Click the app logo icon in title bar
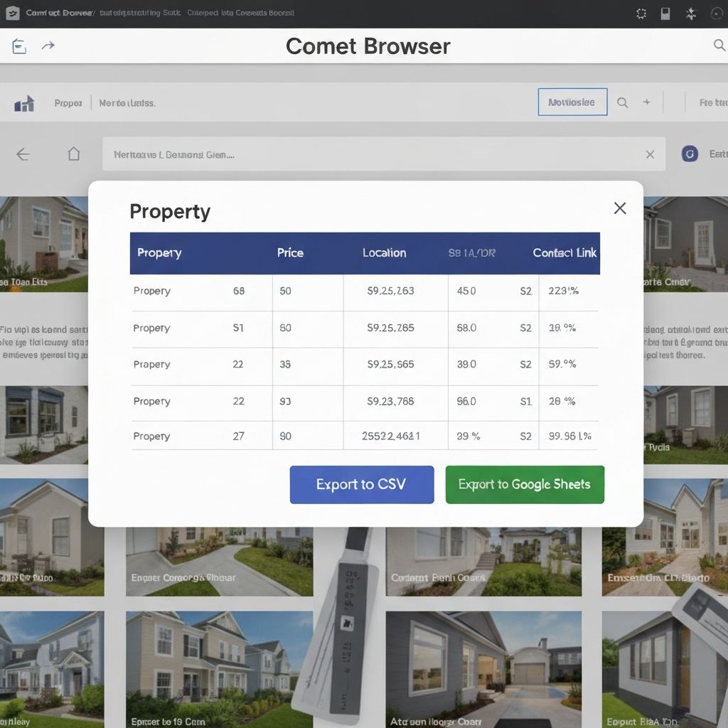 (x=13, y=13)
